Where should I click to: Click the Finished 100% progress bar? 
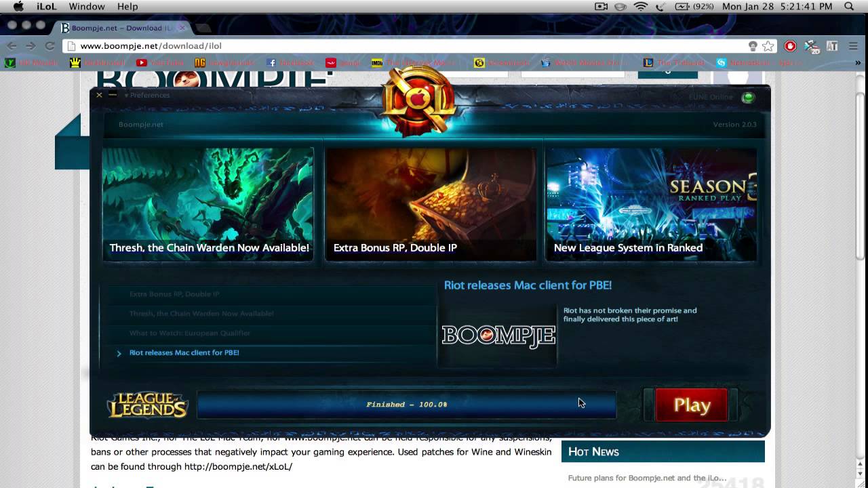(407, 405)
